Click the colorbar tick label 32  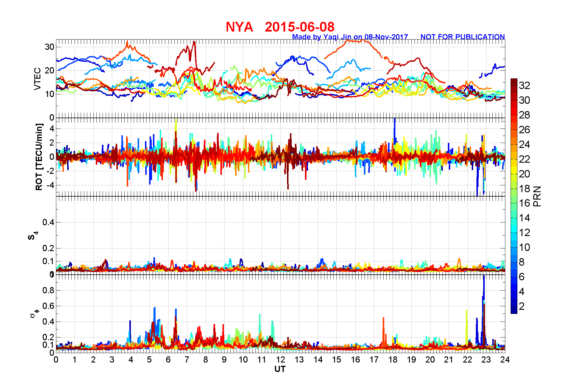pos(524,85)
